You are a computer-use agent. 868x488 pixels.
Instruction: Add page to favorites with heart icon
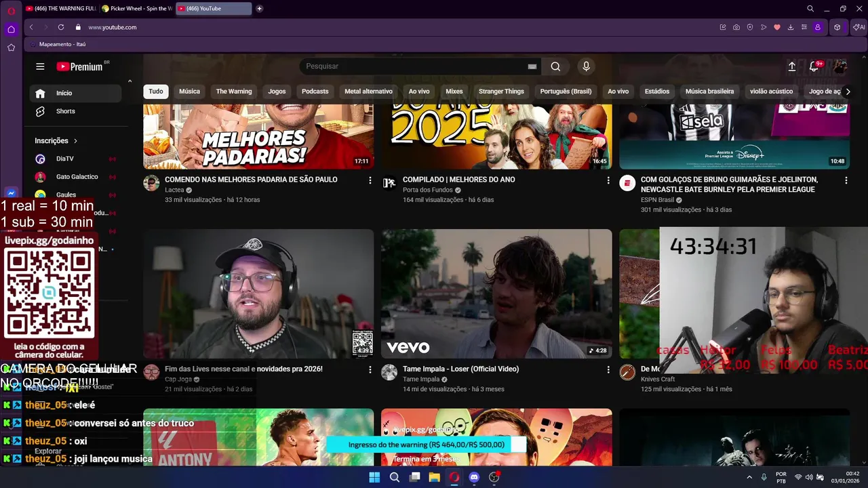click(x=777, y=27)
